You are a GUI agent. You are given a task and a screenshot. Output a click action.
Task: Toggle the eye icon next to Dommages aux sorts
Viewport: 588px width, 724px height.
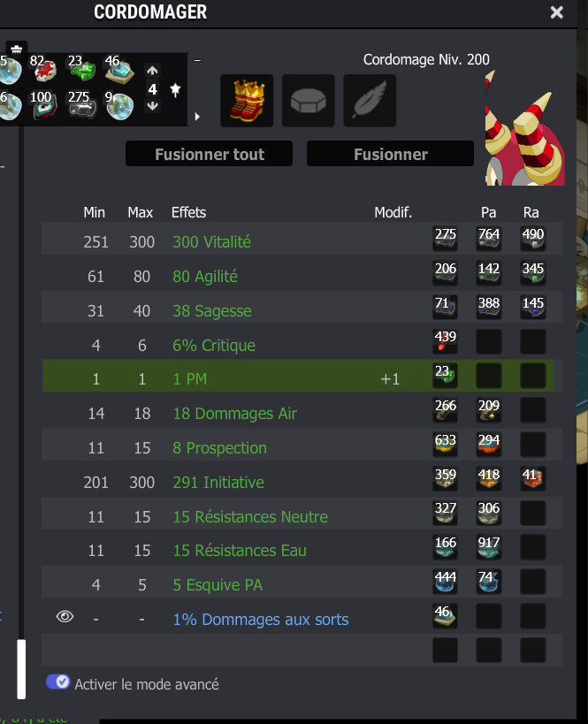(x=65, y=616)
